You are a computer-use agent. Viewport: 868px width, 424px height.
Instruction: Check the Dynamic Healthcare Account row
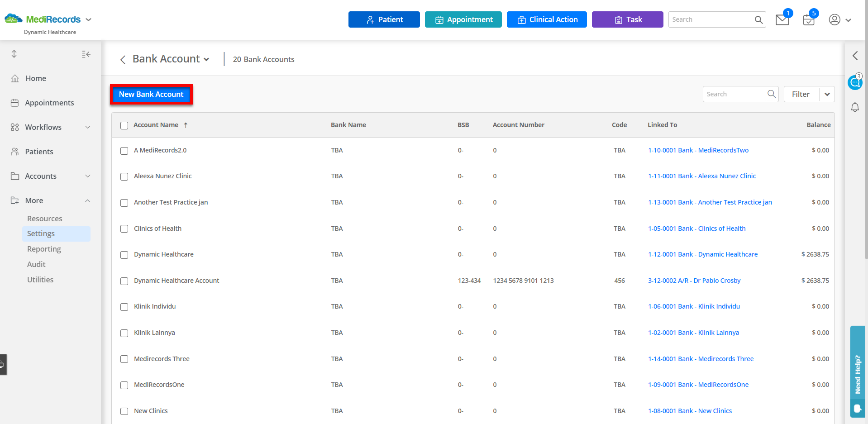pyautogui.click(x=124, y=281)
